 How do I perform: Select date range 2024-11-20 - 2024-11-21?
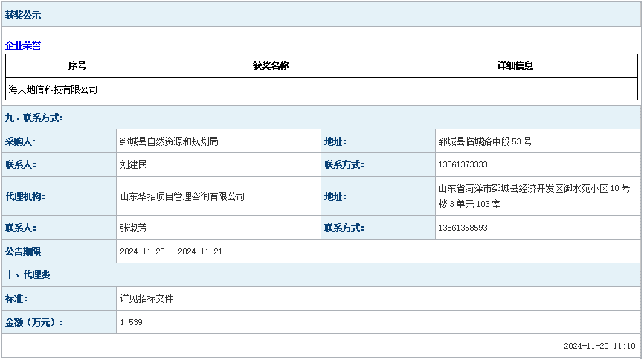[171, 251]
